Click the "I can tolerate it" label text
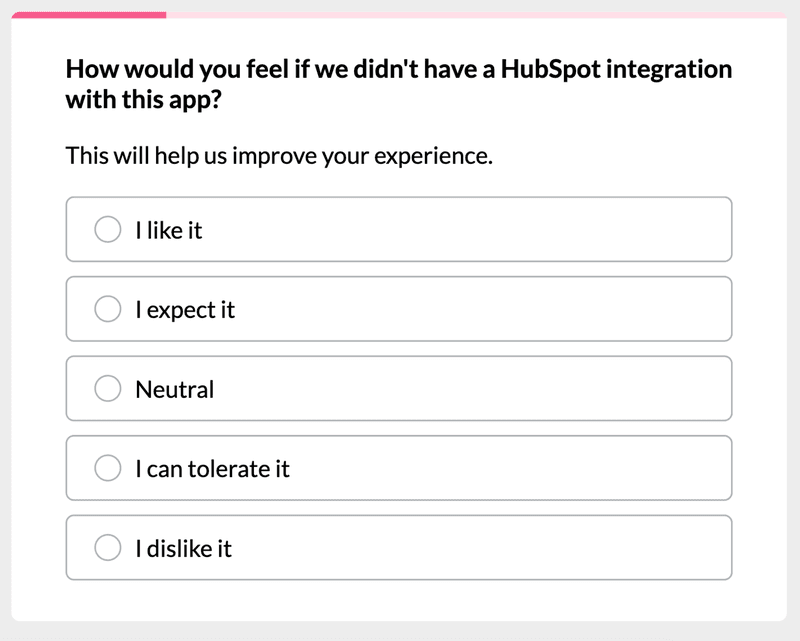The image size is (800, 641). pyautogui.click(x=212, y=468)
